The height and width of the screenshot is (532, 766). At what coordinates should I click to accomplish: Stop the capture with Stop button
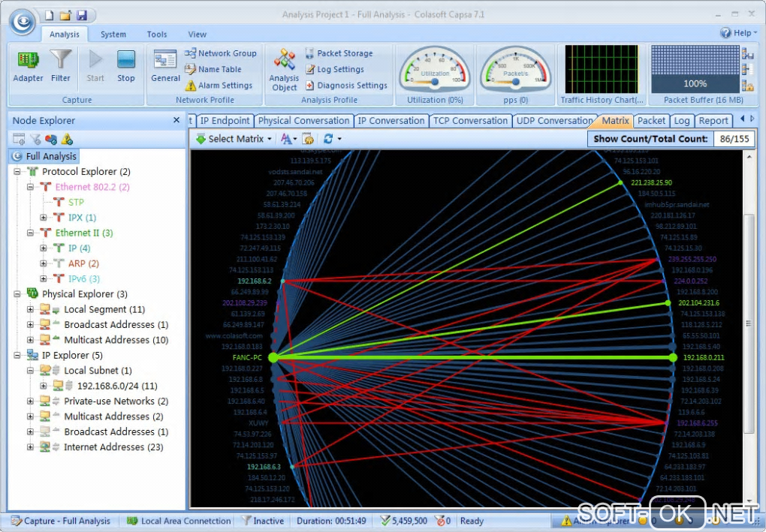point(126,66)
